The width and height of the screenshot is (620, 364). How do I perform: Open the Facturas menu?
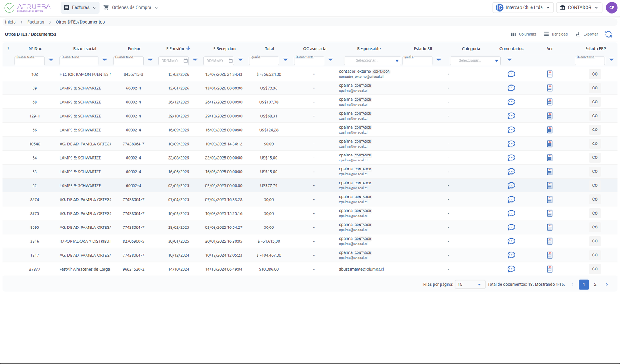click(80, 7)
